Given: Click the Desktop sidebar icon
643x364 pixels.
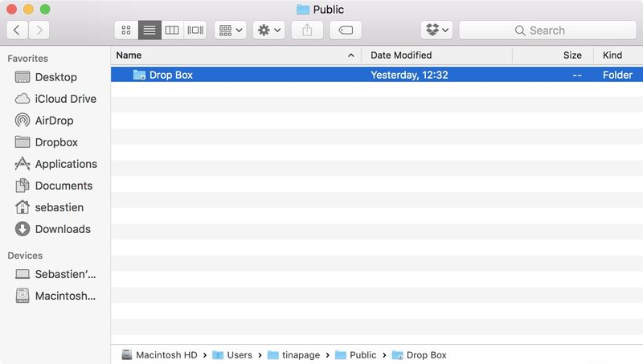Looking at the screenshot, I should (23, 77).
